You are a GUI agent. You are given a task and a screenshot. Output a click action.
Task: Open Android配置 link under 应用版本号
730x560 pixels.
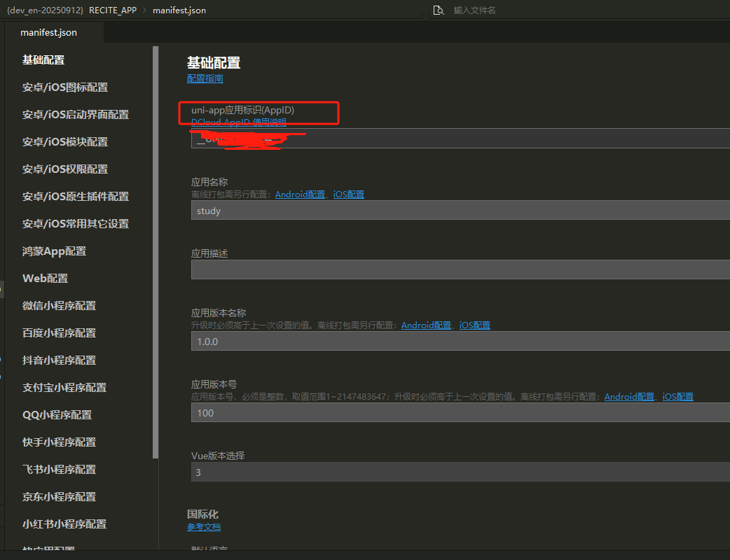629,397
